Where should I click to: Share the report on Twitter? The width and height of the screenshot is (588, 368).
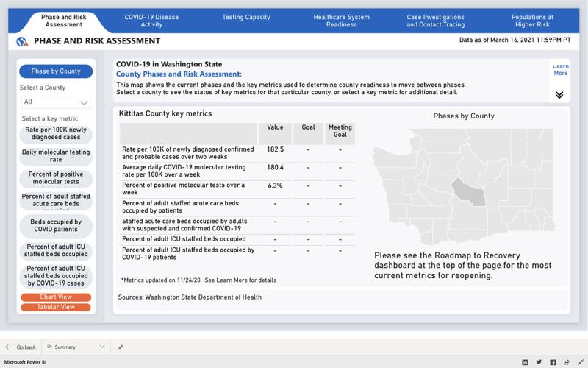(539, 362)
